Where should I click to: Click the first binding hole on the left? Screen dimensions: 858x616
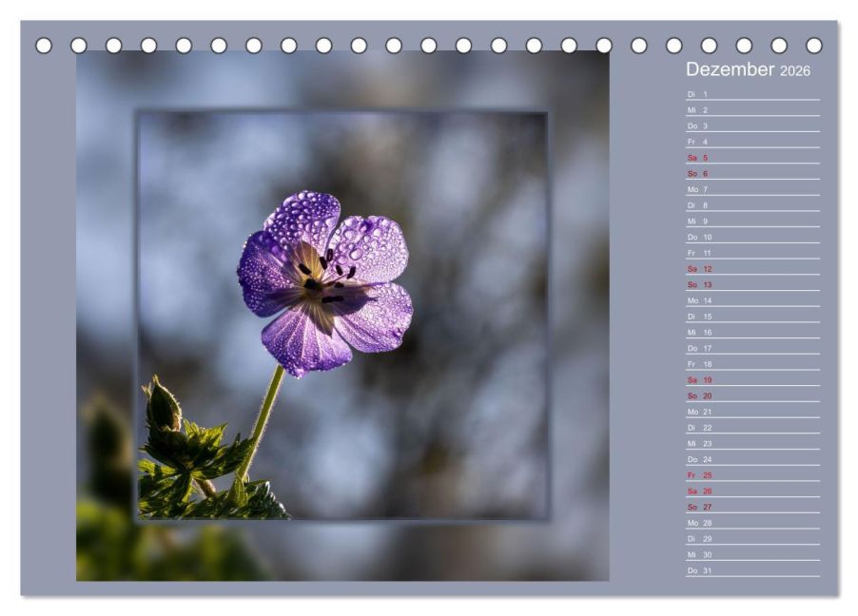[44, 46]
